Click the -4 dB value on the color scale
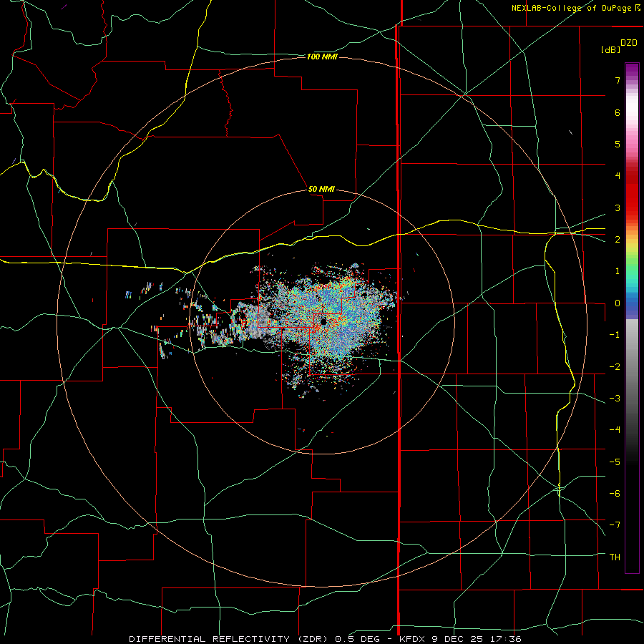Image resolution: width=644 pixels, height=644 pixels. click(615, 429)
